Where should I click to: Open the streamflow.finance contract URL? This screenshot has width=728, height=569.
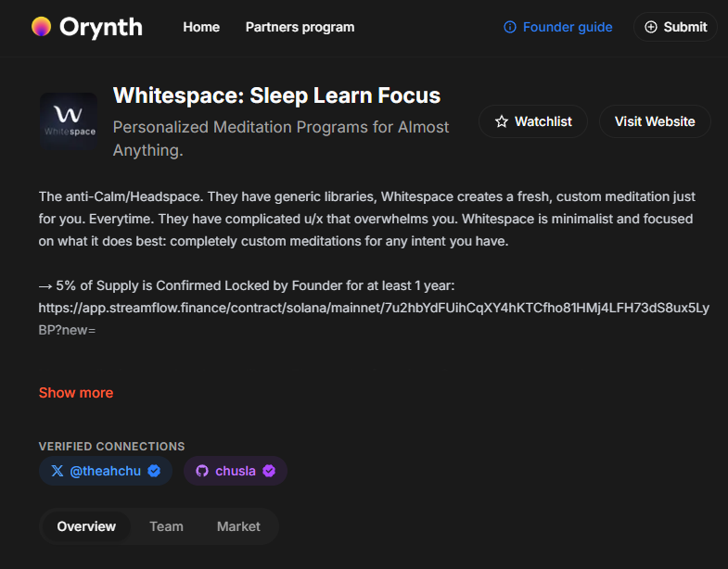[x=374, y=319]
